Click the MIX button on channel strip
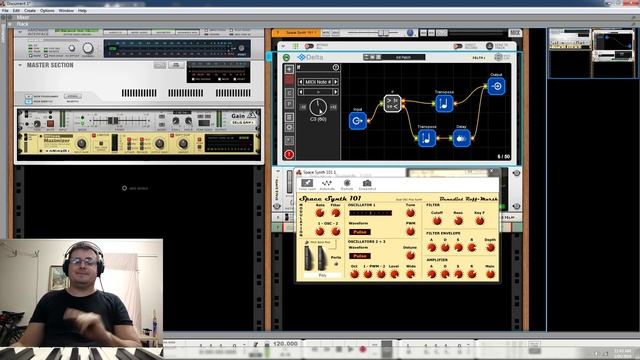 515,32
